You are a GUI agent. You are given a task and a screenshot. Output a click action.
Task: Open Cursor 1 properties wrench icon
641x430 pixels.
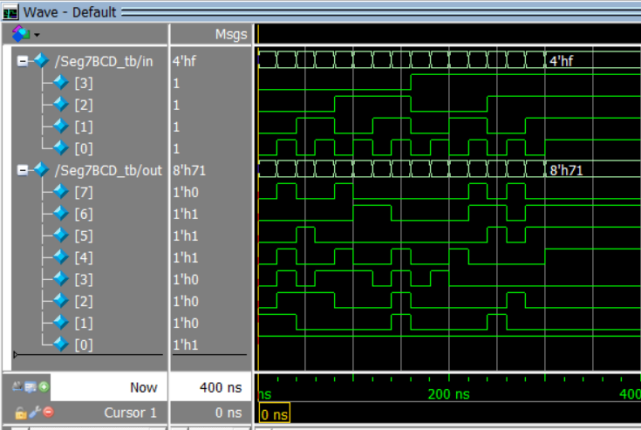(35, 412)
